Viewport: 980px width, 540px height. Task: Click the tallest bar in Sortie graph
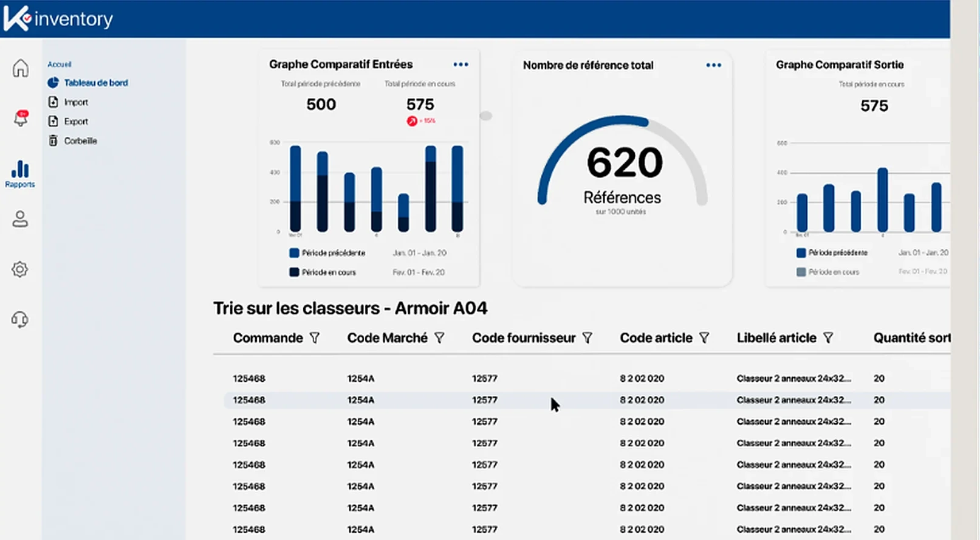pyautogui.click(x=883, y=199)
